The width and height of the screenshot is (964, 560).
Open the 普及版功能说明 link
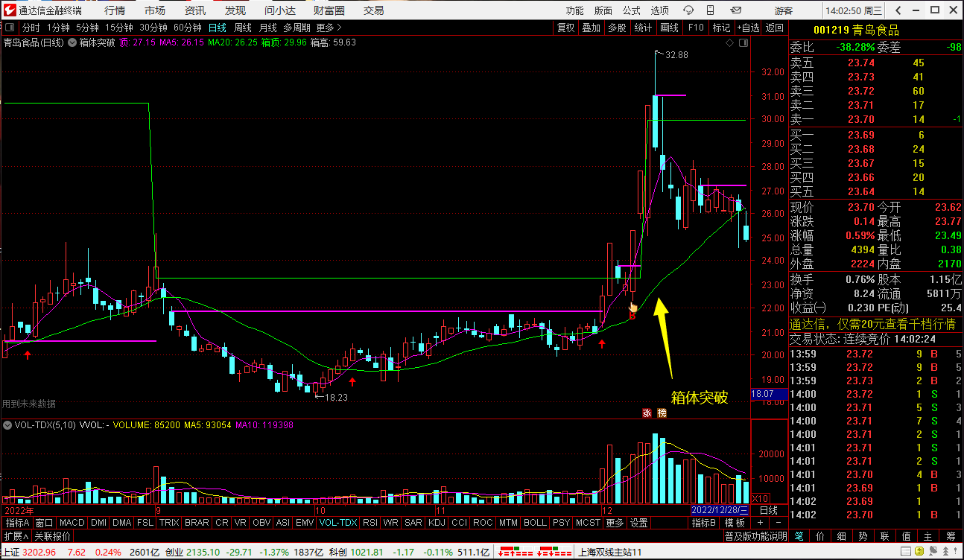[x=755, y=536]
